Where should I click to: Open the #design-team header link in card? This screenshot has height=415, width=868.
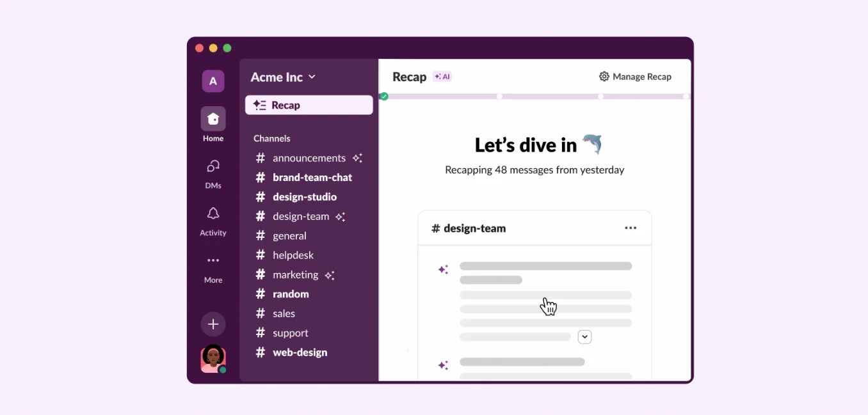tap(469, 228)
